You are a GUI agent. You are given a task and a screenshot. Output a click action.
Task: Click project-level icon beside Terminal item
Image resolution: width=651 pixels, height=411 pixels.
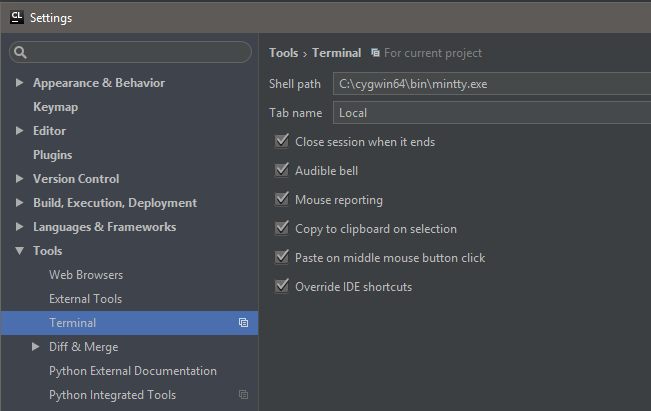[x=243, y=323]
